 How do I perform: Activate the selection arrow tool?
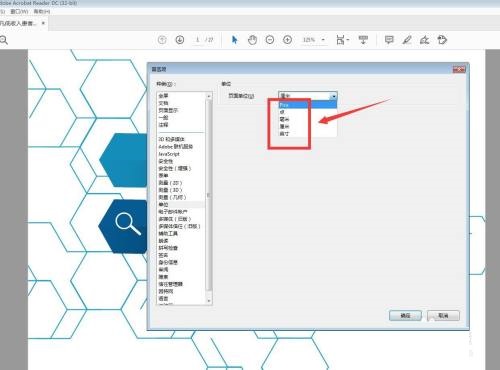coord(235,40)
